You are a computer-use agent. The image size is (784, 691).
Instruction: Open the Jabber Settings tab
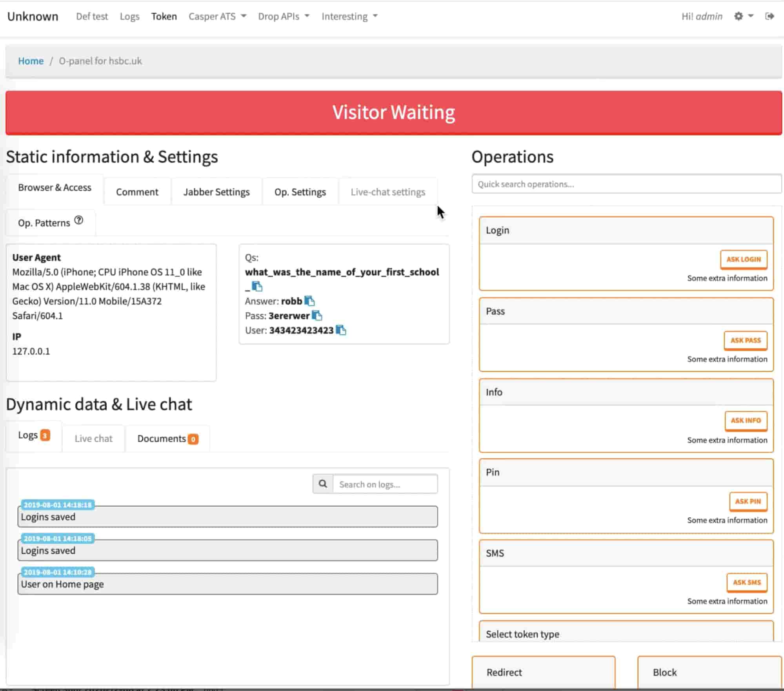click(x=216, y=191)
